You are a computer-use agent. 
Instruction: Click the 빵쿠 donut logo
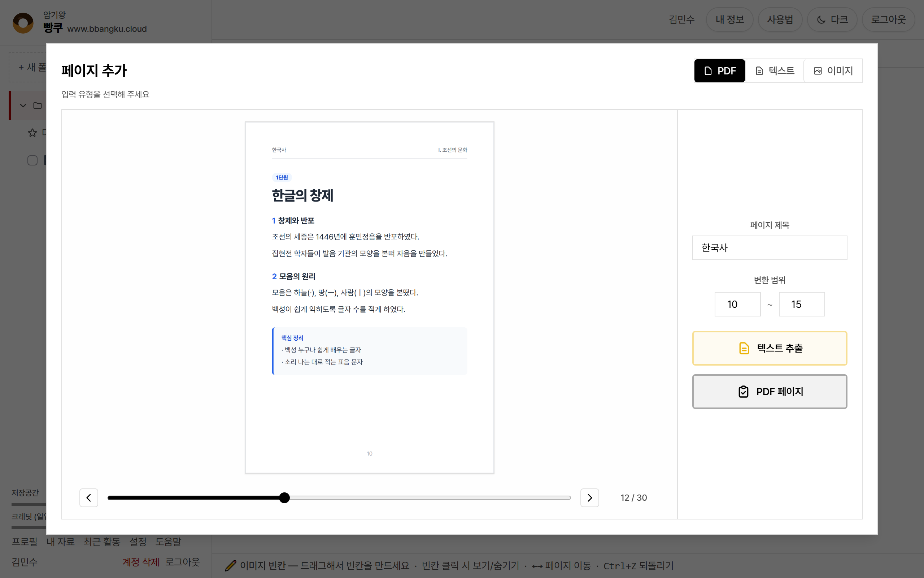tap(23, 23)
